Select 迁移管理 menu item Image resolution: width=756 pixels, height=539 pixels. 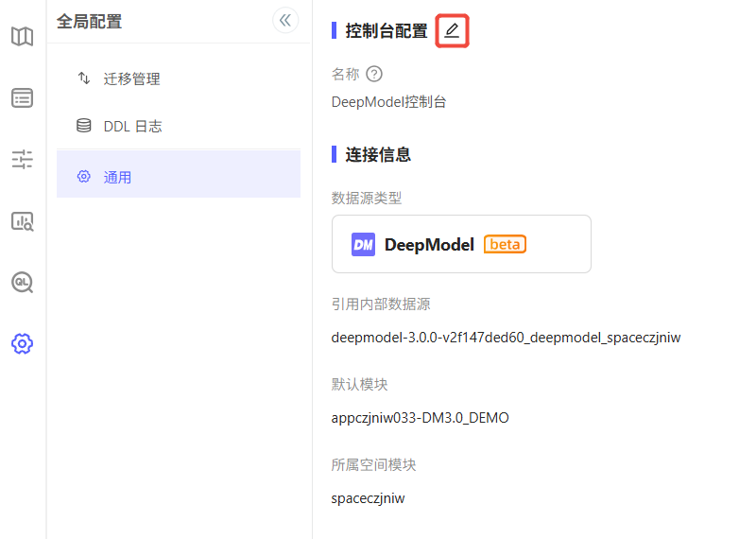point(179,78)
